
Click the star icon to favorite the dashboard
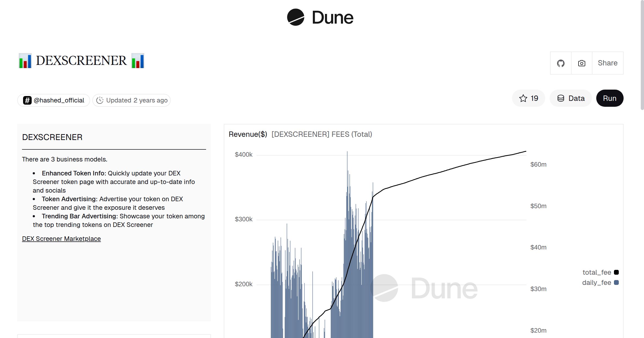(x=523, y=98)
